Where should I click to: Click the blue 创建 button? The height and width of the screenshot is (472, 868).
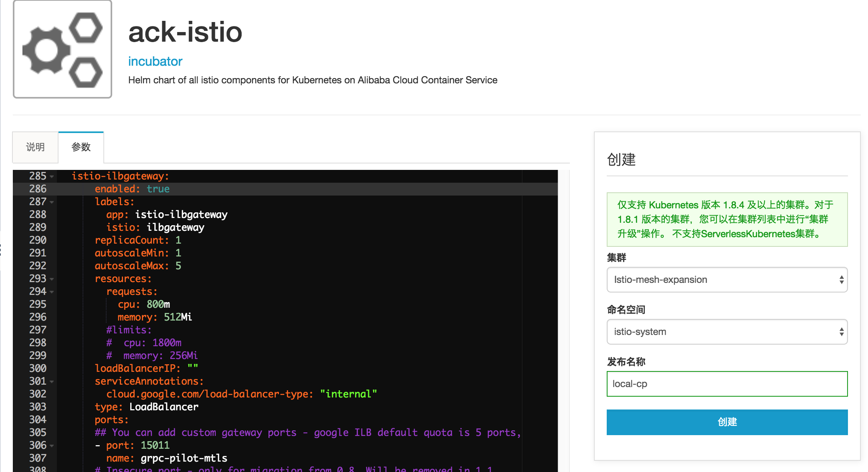click(727, 422)
